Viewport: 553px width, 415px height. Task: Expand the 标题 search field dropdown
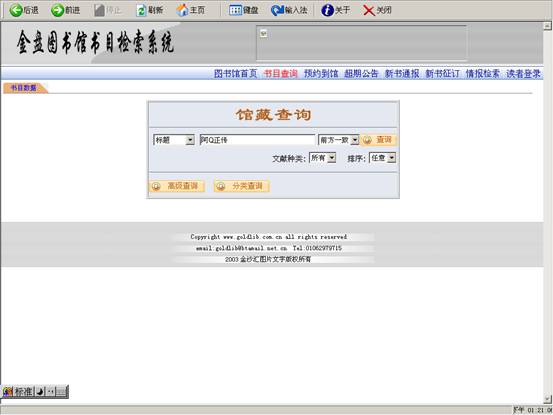[x=190, y=140]
